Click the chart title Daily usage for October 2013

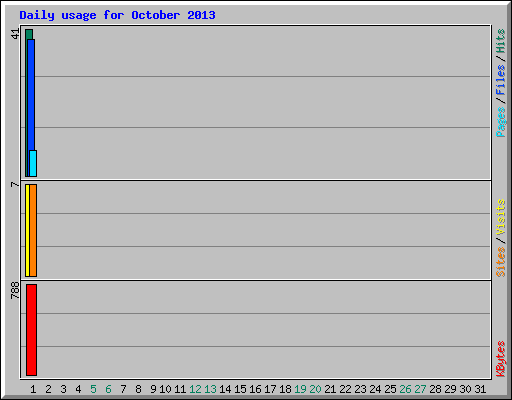click(117, 15)
